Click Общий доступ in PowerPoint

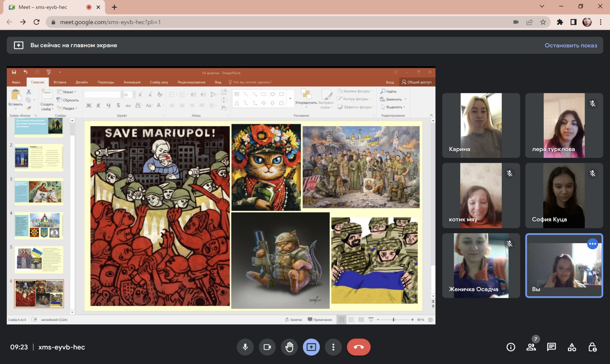coord(417,82)
